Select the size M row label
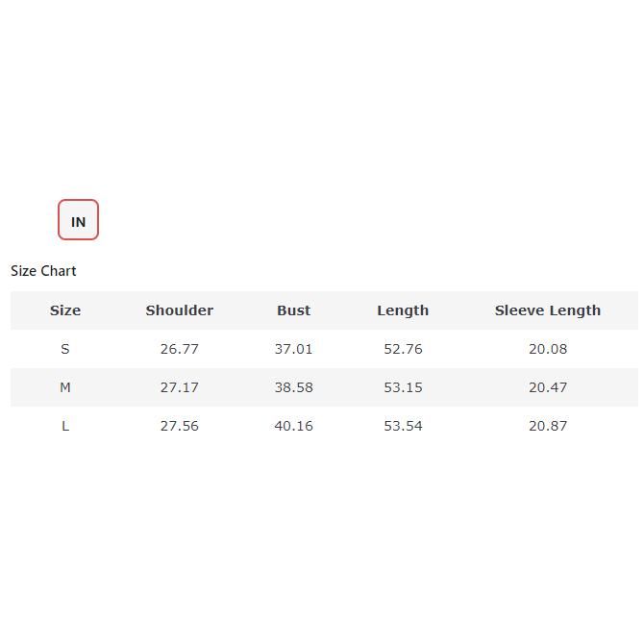Screen dimensions: 644x644 click(x=65, y=387)
